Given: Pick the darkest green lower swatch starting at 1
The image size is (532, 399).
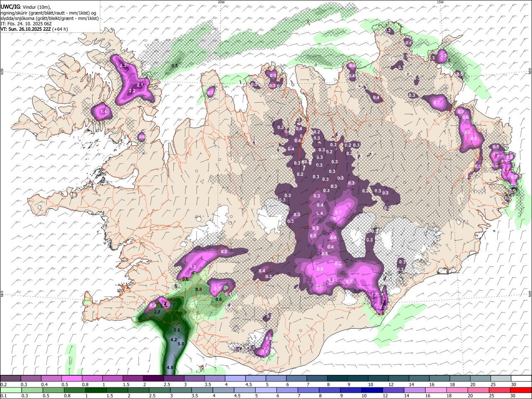Looking at the screenshot, I should click(96, 390).
